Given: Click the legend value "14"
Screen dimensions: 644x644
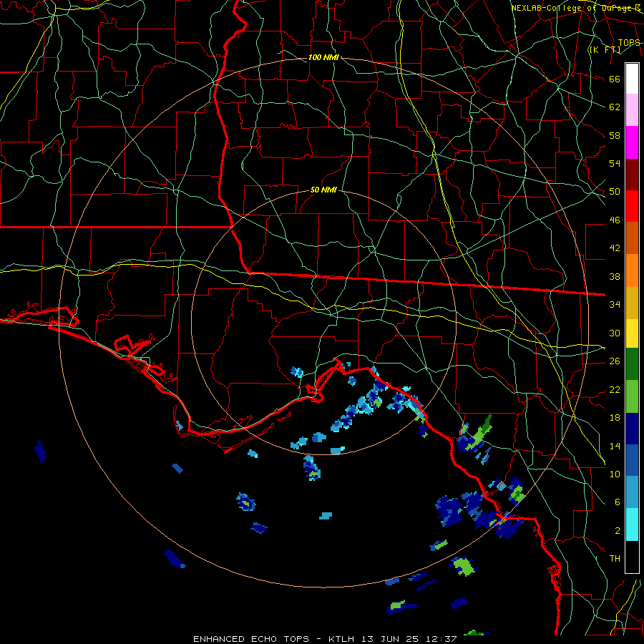Looking at the screenshot, I should pyautogui.click(x=615, y=446).
